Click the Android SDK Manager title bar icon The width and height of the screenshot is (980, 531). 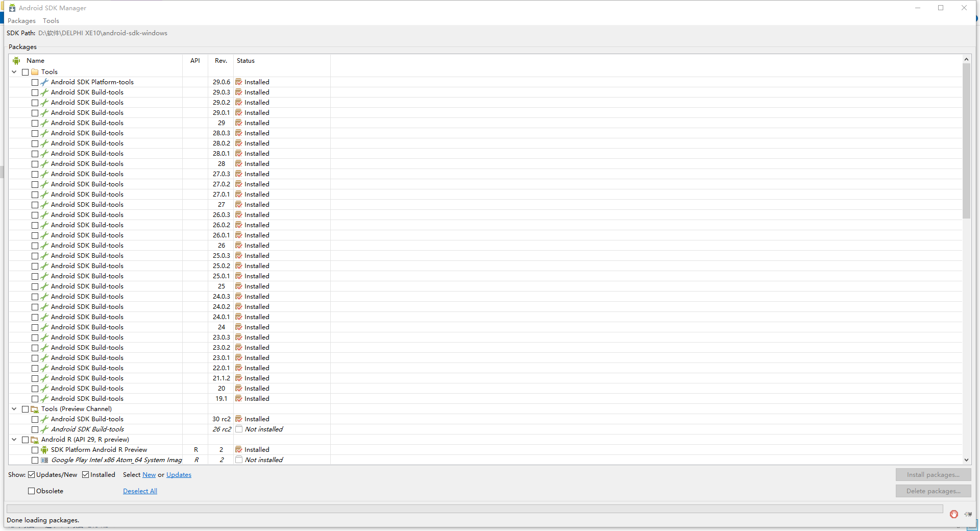(12, 8)
